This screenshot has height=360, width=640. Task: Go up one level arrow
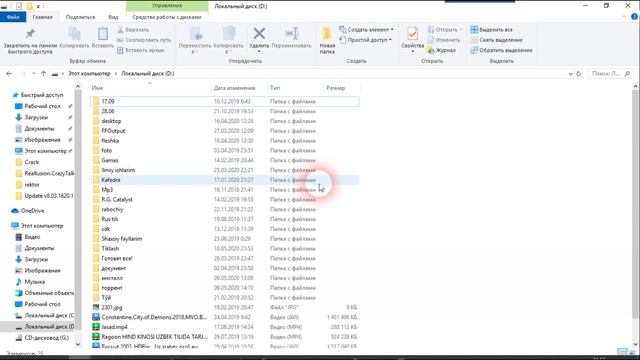43,73
